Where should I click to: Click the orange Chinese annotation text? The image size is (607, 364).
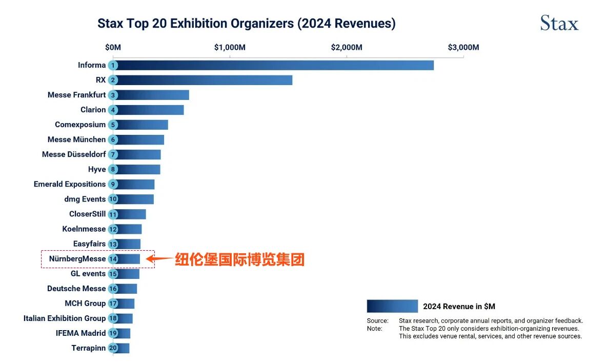[x=239, y=259]
